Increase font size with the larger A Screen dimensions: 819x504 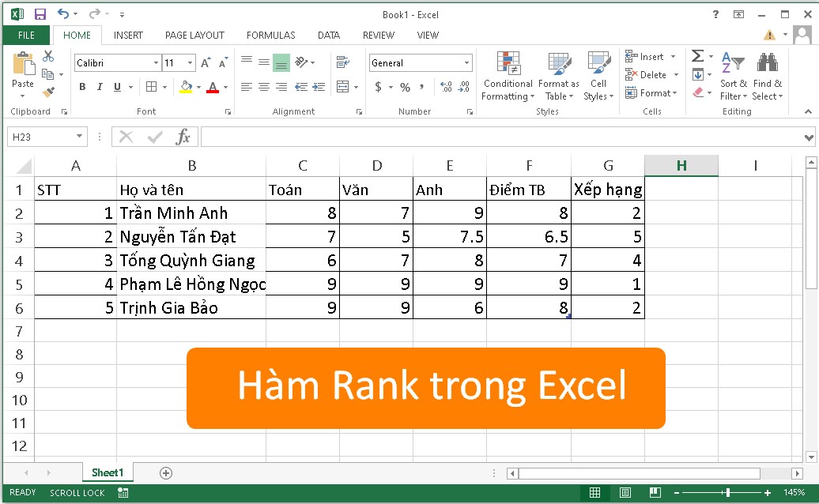tap(206, 63)
